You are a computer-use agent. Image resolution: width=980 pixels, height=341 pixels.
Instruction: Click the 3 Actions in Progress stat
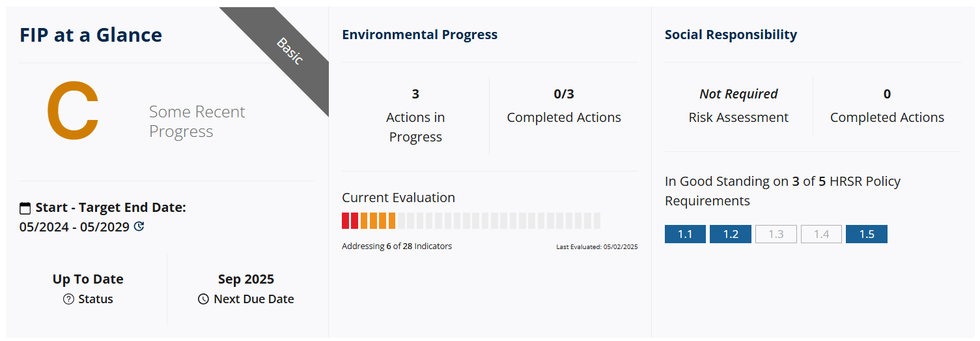pos(415,115)
